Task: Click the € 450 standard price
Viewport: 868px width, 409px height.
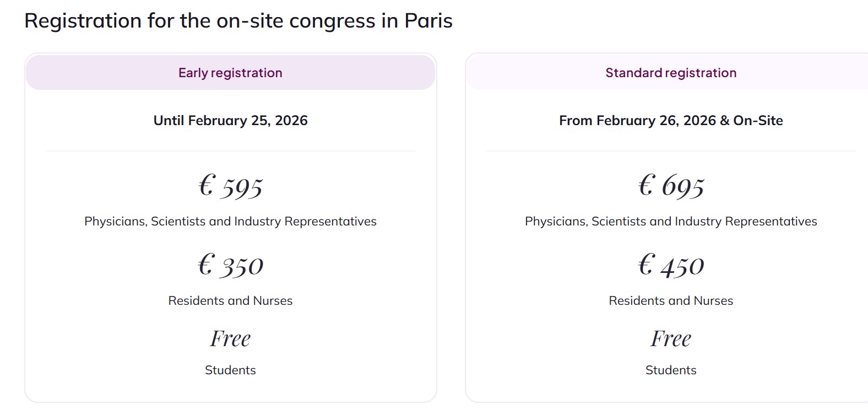Action: [671, 265]
